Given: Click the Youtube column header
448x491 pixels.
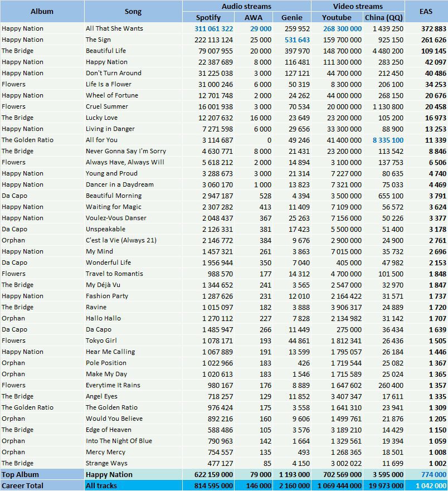Looking at the screenshot, I should click(x=337, y=17).
